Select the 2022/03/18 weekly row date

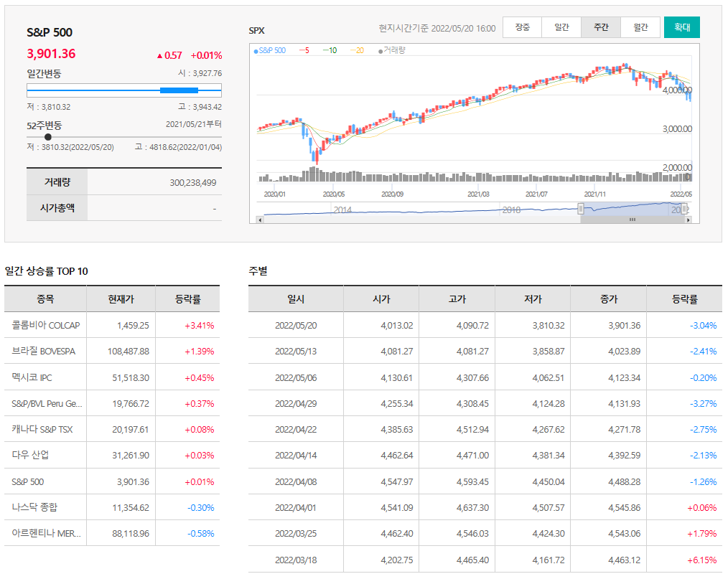click(x=296, y=560)
